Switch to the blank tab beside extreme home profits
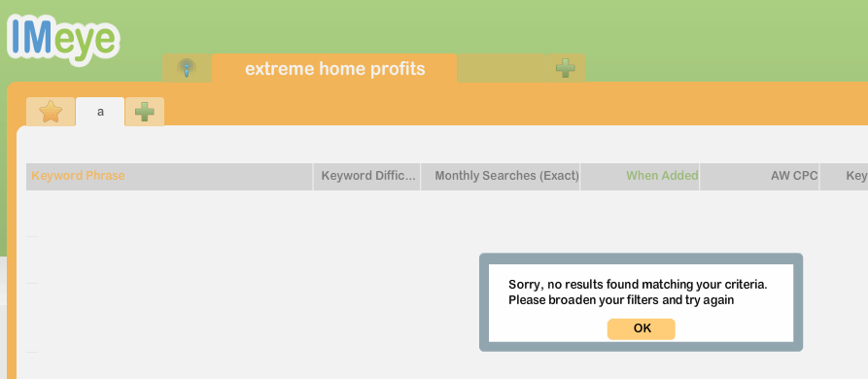868x379 pixels. click(x=502, y=68)
